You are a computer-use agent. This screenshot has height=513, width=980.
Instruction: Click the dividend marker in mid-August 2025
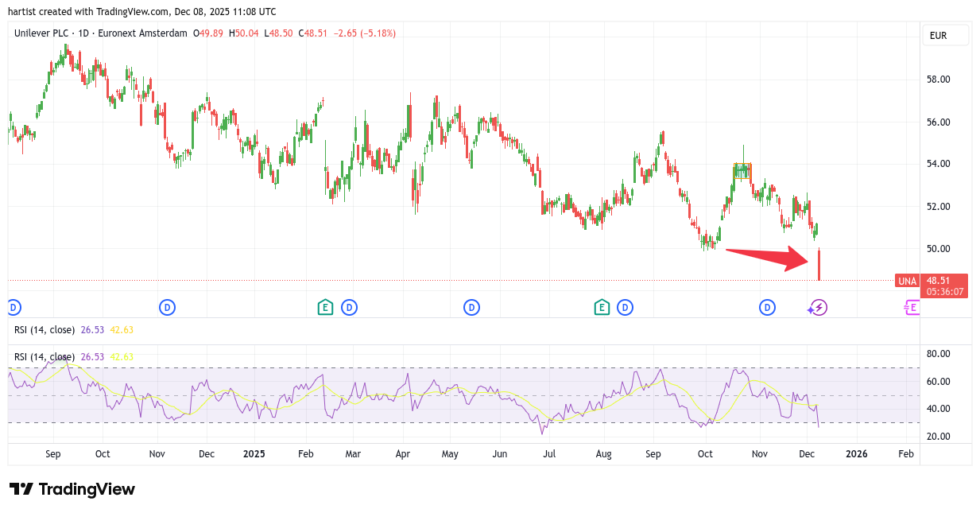point(625,307)
